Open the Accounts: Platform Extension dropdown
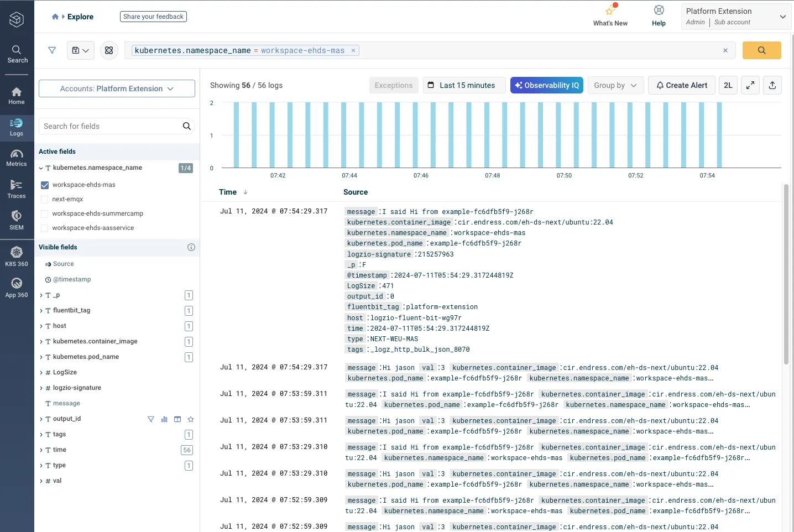Screen dimensions: 794x532 point(117,88)
